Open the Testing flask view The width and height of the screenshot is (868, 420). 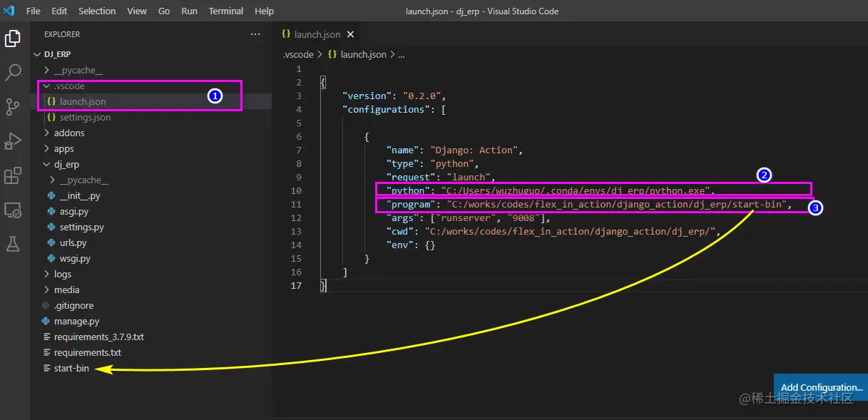[13, 244]
